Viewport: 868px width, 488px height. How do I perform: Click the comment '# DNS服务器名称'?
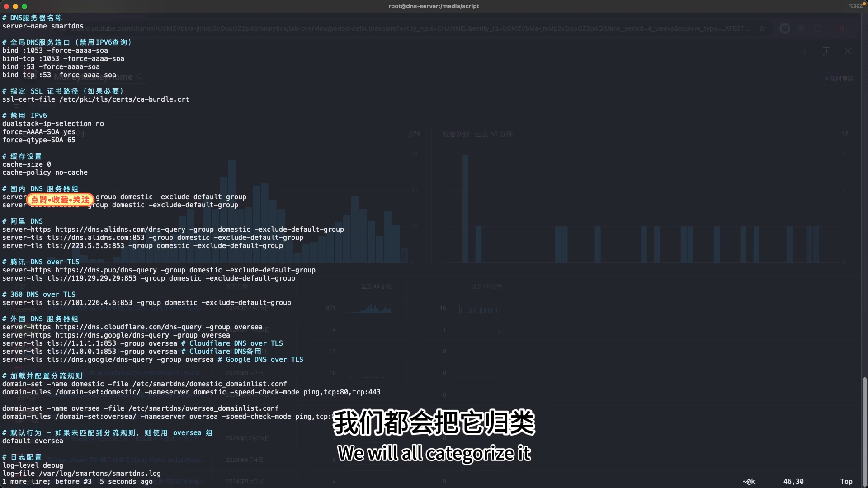pyautogui.click(x=33, y=18)
